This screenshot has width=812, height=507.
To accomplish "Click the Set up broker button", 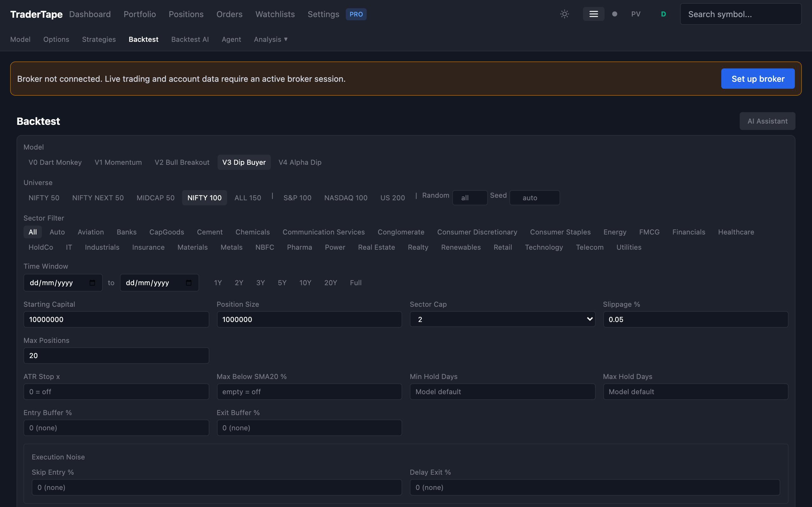I will [757, 79].
